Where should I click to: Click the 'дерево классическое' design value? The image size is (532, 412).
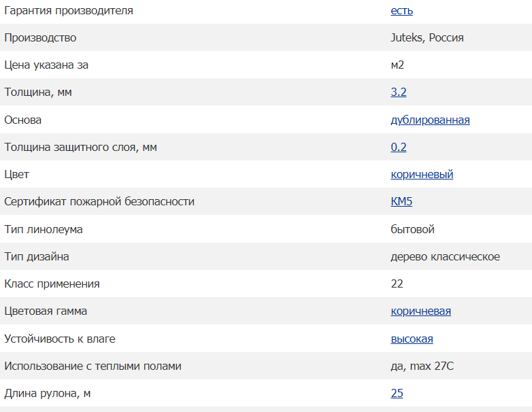[445, 257]
